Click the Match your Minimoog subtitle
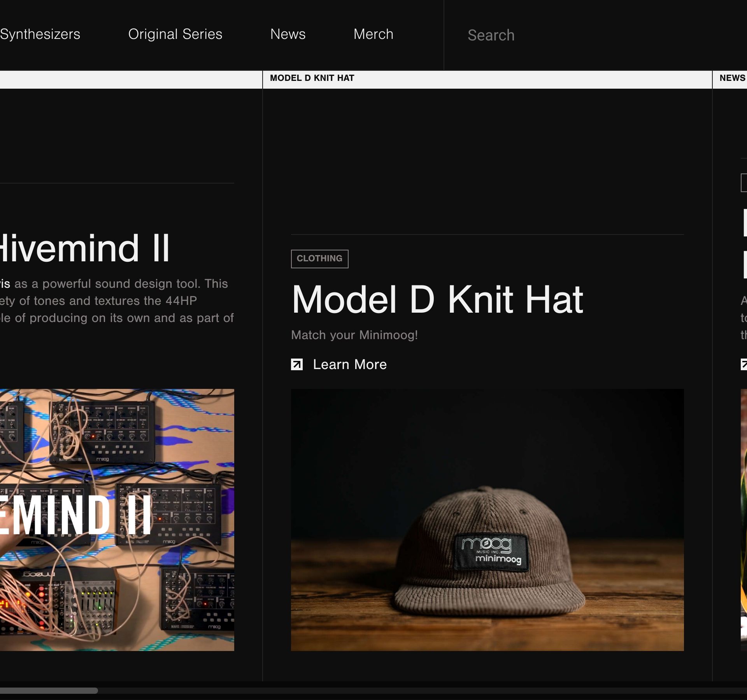The image size is (747, 700). coord(354,335)
